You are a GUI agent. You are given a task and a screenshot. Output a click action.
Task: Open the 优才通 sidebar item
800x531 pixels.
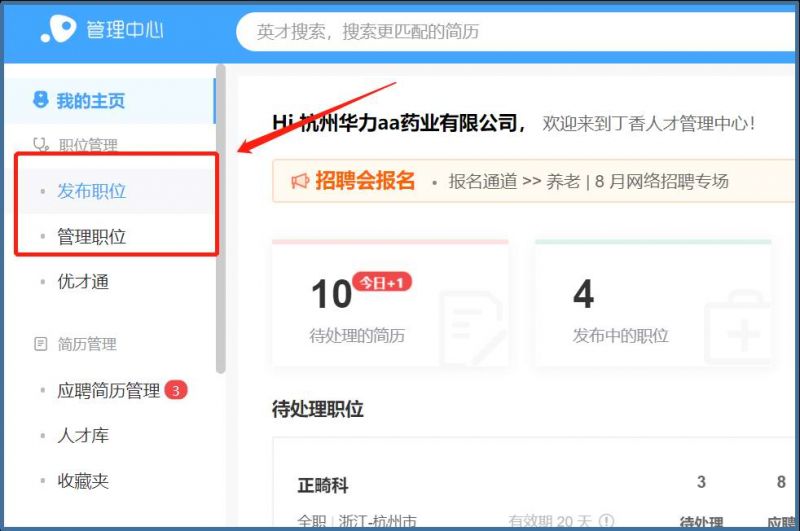pos(83,282)
